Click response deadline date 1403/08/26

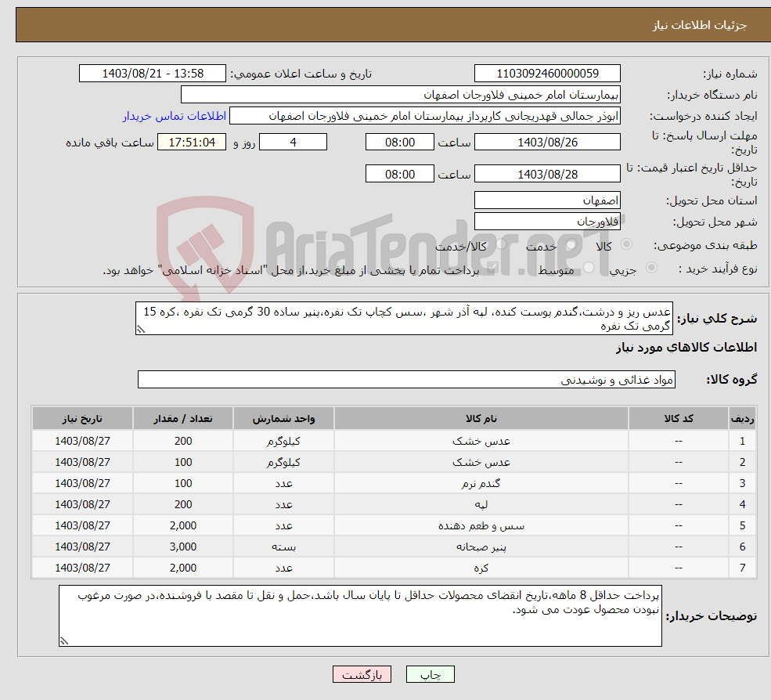pyautogui.click(x=547, y=143)
